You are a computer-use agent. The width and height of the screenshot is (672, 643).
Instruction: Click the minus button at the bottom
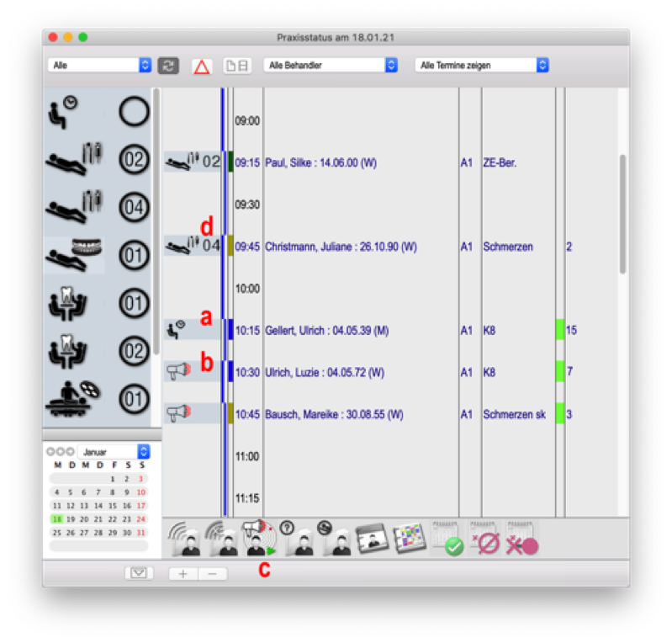coord(212,573)
